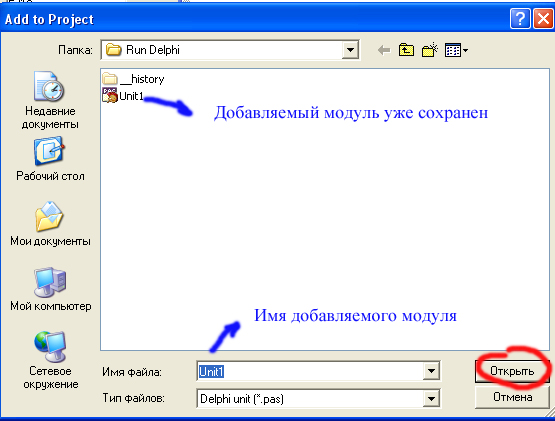
Task: Open Недавние документы in the places bar
Action: [x=50, y=101]
